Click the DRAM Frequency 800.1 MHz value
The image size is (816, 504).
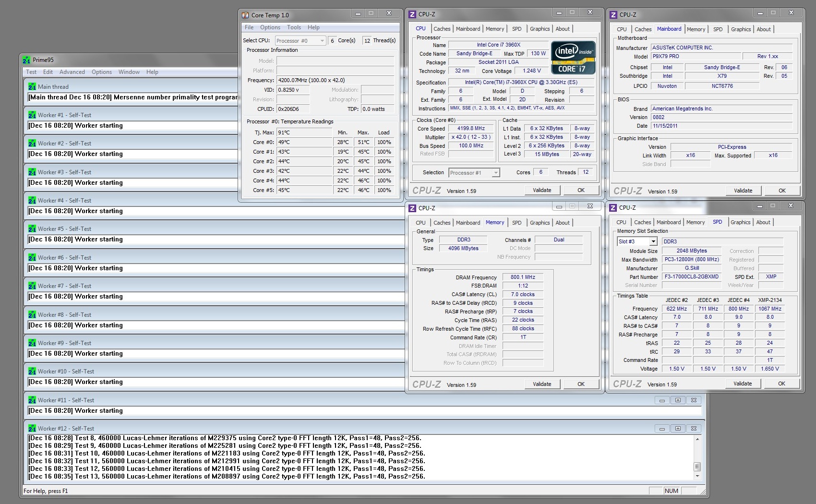523,277
